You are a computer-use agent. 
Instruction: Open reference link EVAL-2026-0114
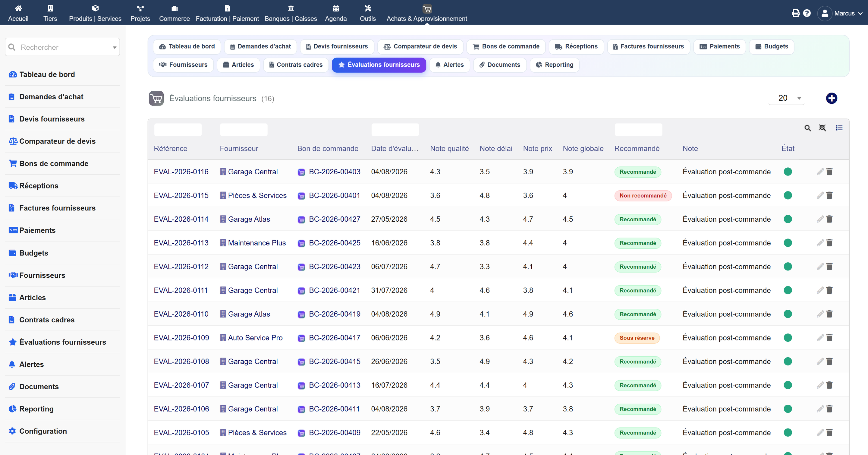181,219
